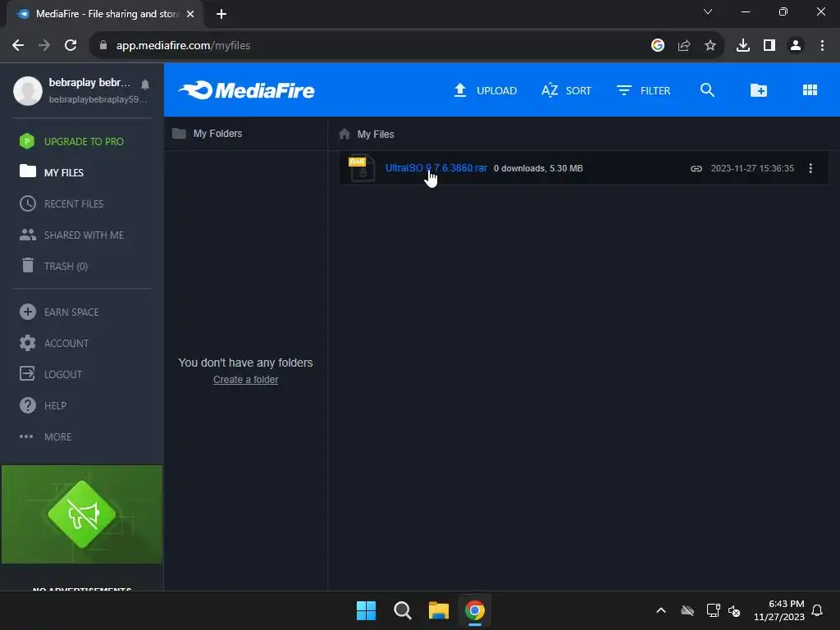Open Shared With Me
Screen dimensions: 840x630
tap(71, 235)
